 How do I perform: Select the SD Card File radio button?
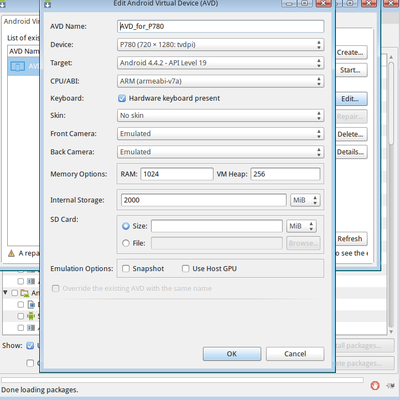pos(126,243)
